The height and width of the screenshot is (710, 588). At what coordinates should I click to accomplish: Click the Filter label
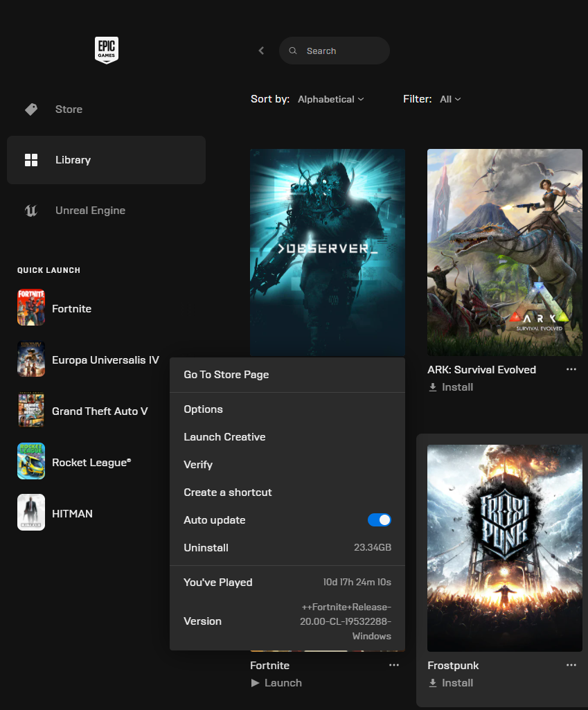pyautogui.click(x=418, y=99)
